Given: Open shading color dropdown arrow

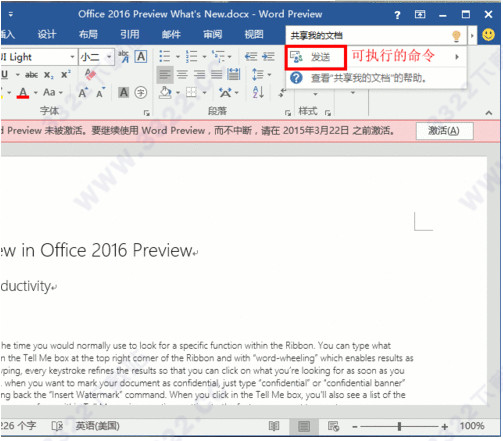Looking at the screenshot, I should 178,92.
